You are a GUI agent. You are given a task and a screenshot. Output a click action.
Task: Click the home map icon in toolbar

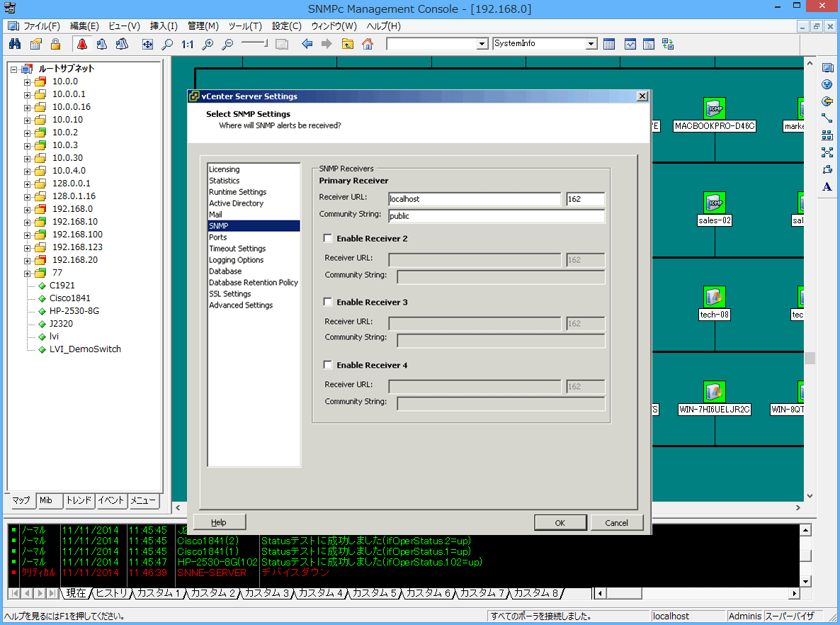click(368, 44)
